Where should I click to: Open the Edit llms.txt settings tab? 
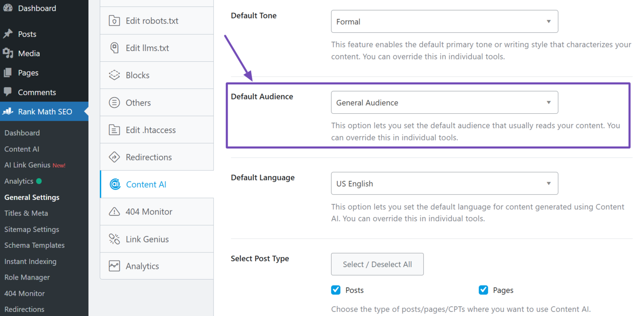(x=157, y=48)
